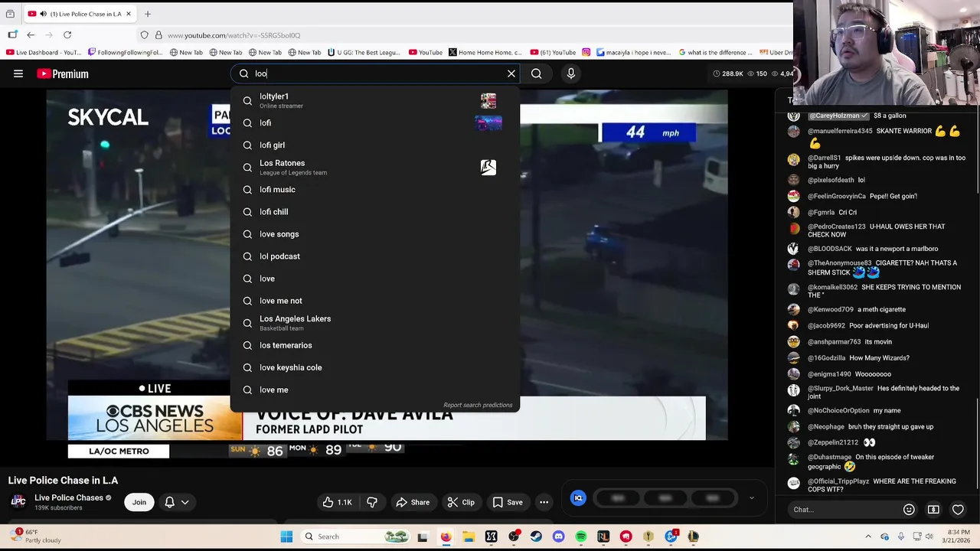
Task: Open the loltyler1 suggestion thumbnail
Action: click(488, 100)
